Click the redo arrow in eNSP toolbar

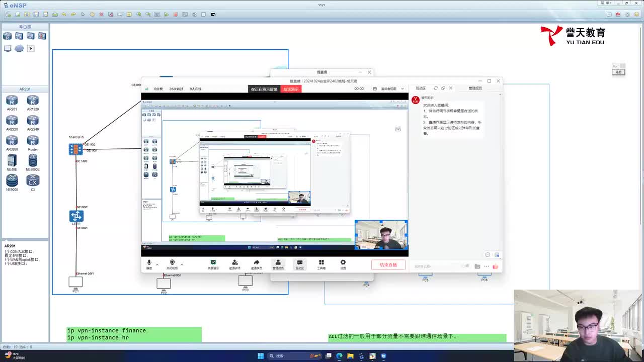point(73,14)
